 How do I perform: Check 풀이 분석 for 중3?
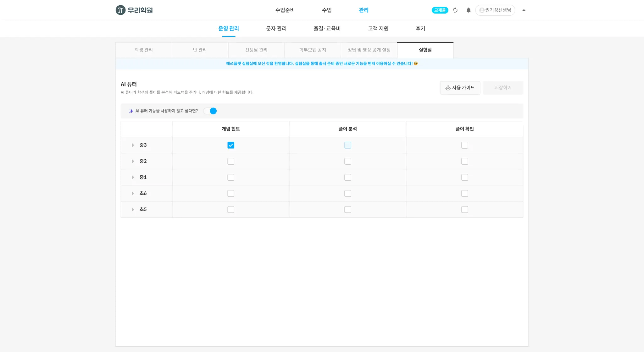(x=348, y=145)
